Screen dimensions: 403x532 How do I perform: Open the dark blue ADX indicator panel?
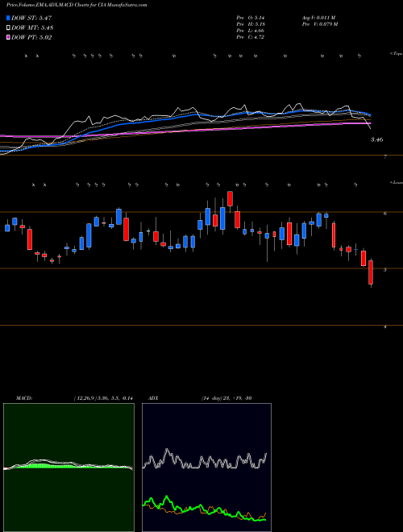click(206, 468)
